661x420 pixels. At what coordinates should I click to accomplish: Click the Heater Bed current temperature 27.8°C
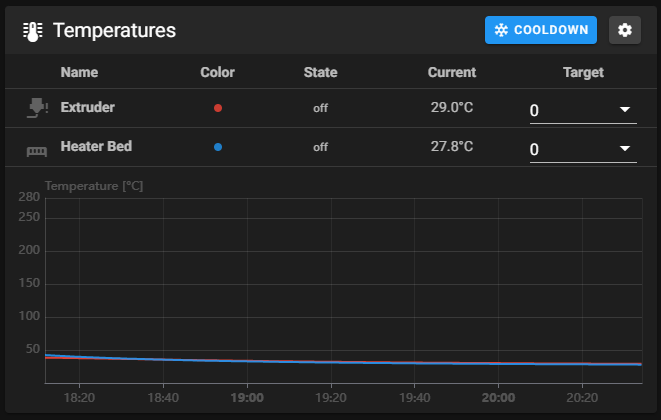pyautogui.click(x=452, y=146)
